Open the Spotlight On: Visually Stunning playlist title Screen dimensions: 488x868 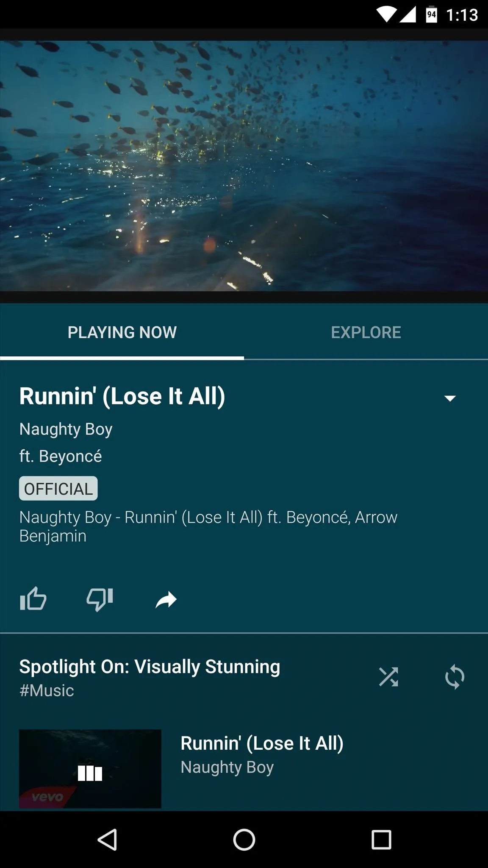[x=150, y=667]
